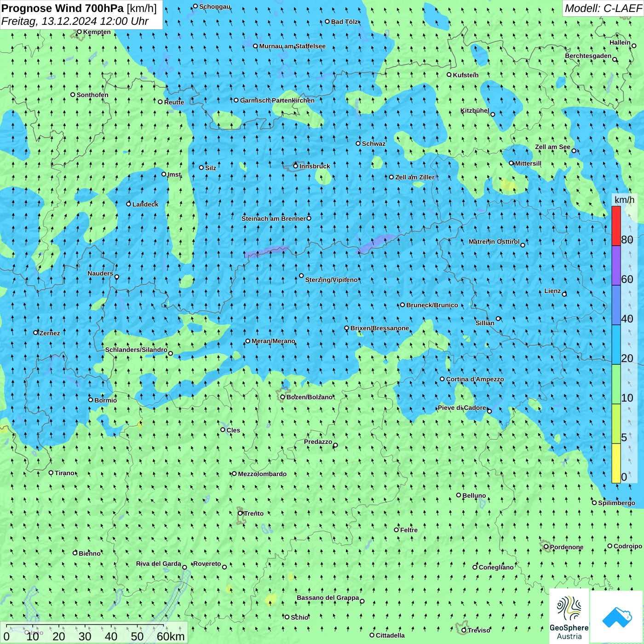Click the Innsbruck city marker

[296, 166]
